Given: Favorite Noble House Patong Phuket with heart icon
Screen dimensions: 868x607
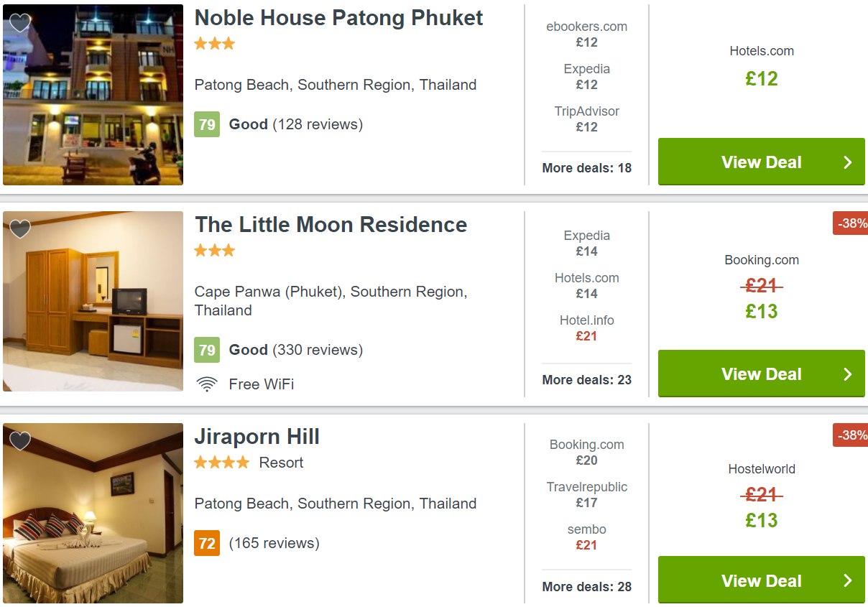Looking at the screenshot, I should point(20,23).
